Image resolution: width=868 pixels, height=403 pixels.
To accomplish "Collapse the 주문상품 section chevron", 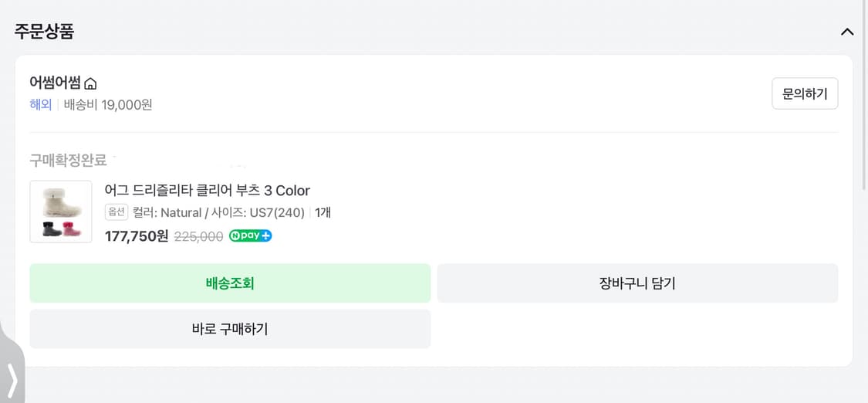I will pos(846,32).
